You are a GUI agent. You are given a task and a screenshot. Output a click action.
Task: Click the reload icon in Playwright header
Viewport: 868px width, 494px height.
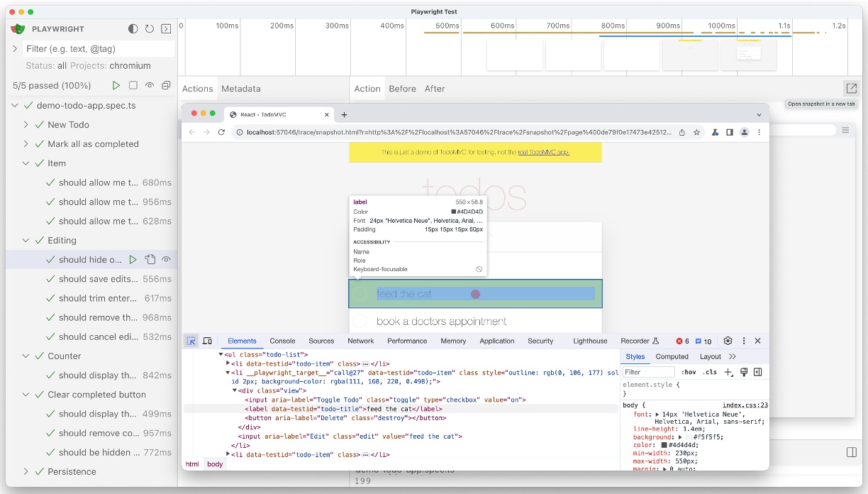150,29
